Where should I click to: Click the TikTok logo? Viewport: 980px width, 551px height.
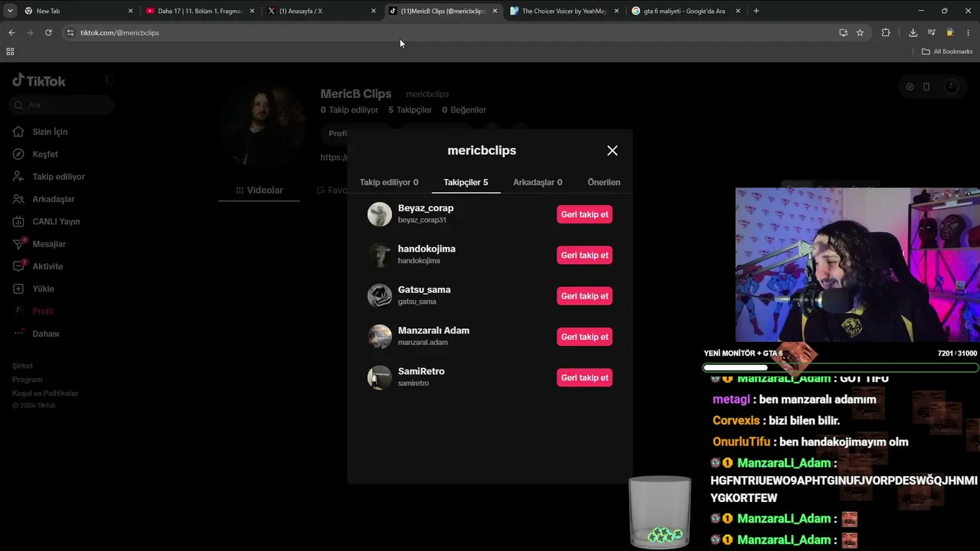(x=39, y=81)
